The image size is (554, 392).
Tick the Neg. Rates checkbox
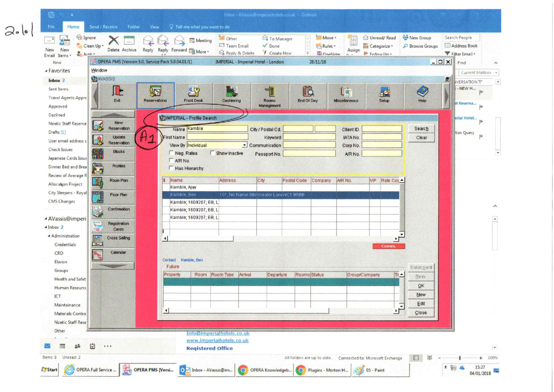point(171,153)
